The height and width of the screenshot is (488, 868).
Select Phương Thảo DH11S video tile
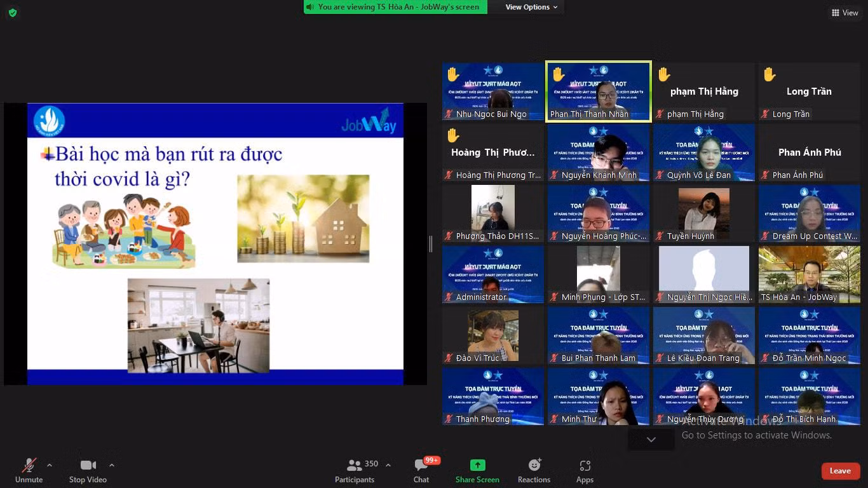pos(493,213)
